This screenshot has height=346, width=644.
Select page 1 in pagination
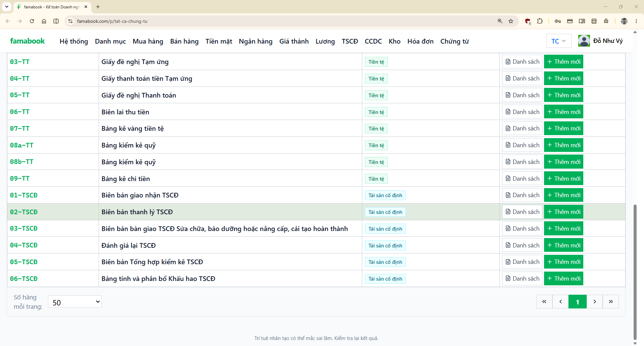(x=578, y=302)
